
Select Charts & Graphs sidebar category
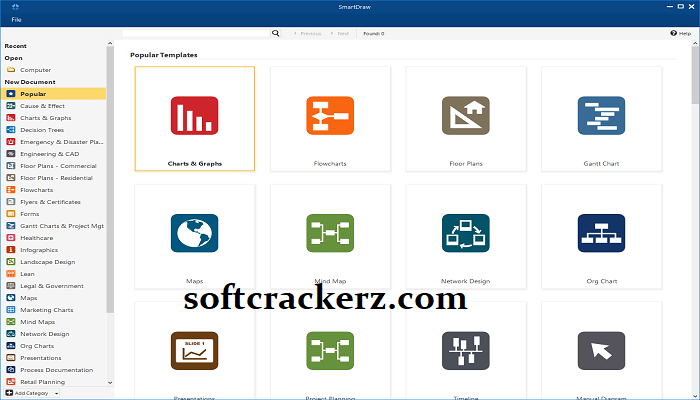point(54,118)
